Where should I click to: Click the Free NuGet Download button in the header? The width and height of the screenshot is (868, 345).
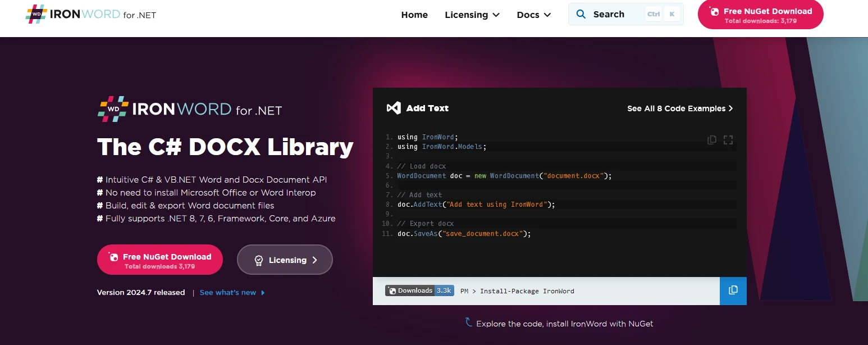[760, 15]
